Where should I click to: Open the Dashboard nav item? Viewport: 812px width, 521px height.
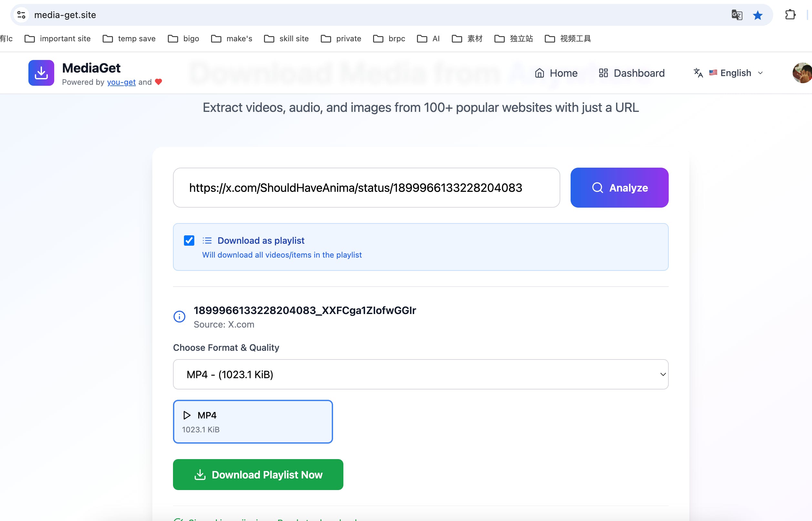(632, 73)
